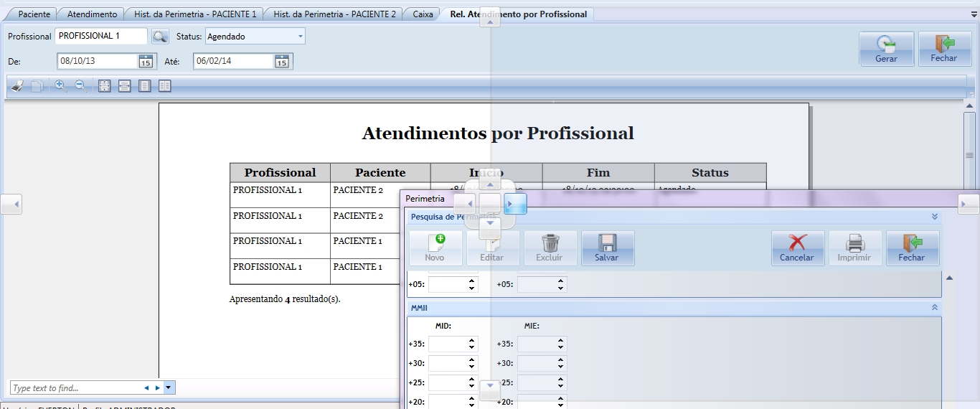Click Cancelar in the Perimetria window
Viewport: 980px width, 409px height.
click(x=797, y=248)
